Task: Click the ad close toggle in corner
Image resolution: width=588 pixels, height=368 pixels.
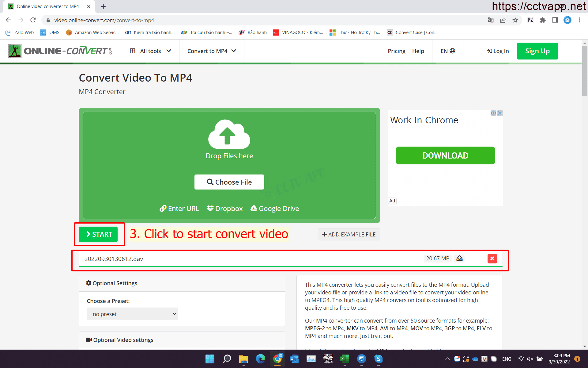Action: [x=499, y=113]
